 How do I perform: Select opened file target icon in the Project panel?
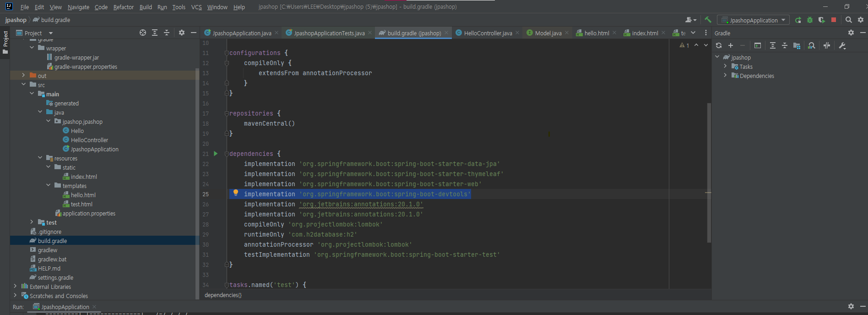143,33
